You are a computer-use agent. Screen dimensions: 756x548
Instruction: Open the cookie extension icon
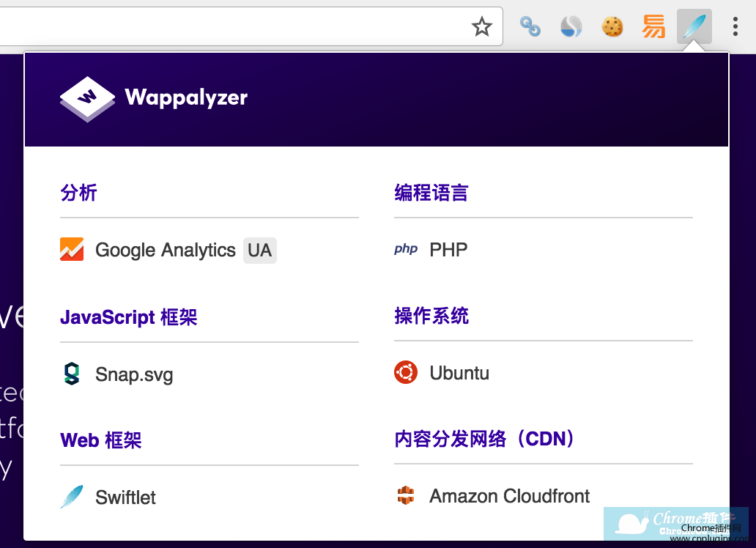(x=612, y=26)
